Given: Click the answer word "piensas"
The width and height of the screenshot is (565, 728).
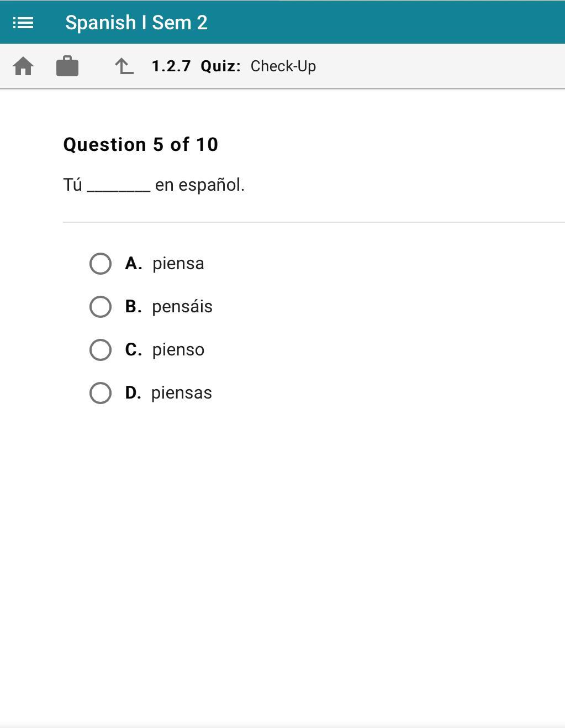Looking at the screenshot, I should coord(181,393).
